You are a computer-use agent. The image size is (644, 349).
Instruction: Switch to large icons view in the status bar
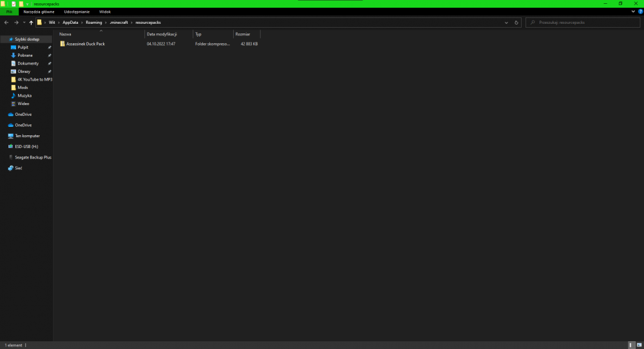(639, 345)
